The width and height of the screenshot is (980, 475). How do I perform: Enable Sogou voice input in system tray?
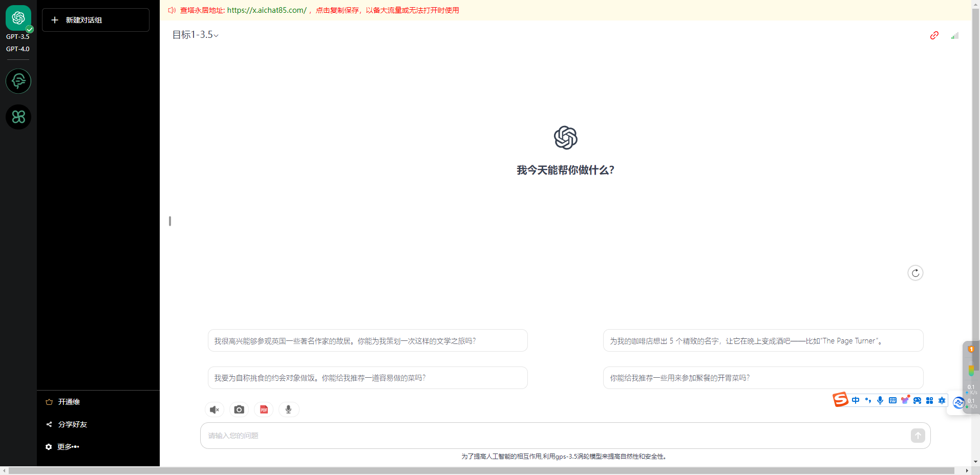(x=880, y=400)
